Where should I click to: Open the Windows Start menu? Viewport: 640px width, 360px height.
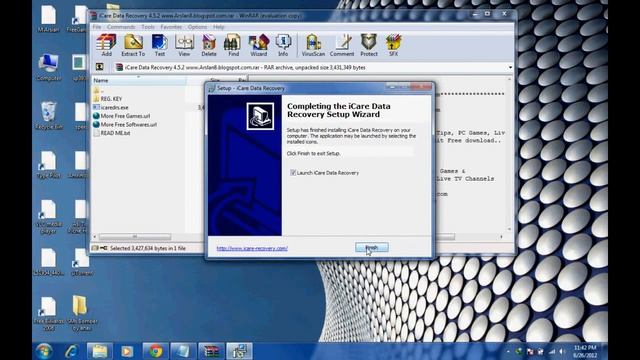[x=44, y=351]
